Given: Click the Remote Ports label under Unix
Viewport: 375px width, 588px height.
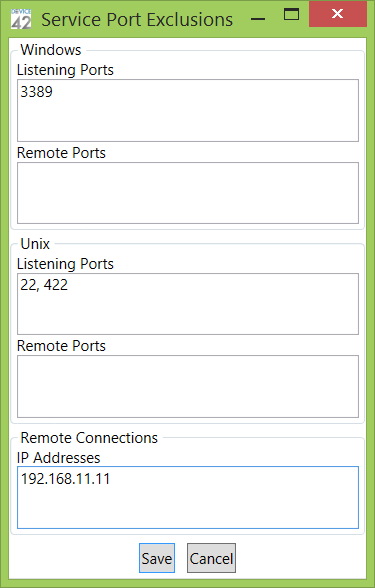Looking at the screenshot, I should pos(61,346).
